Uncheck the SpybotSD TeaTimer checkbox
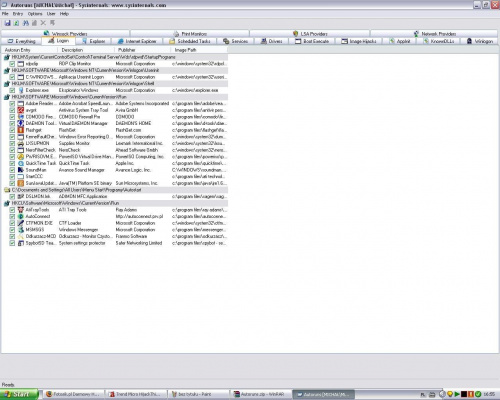This screenshot has height=400, width=500. coord(12,243)
